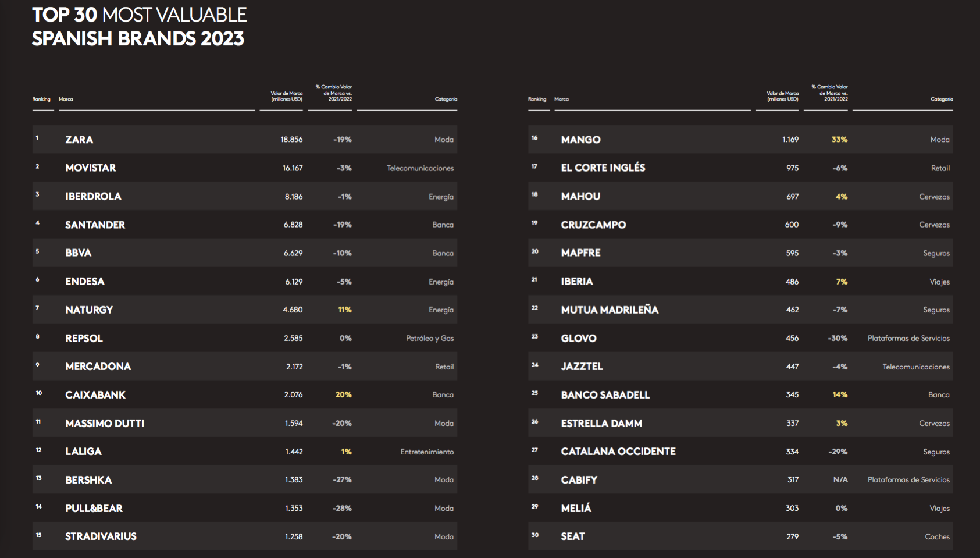
Task: Click the BANCO SABADELL brand name
Action: pyautogui.click(x=605, y=394)
